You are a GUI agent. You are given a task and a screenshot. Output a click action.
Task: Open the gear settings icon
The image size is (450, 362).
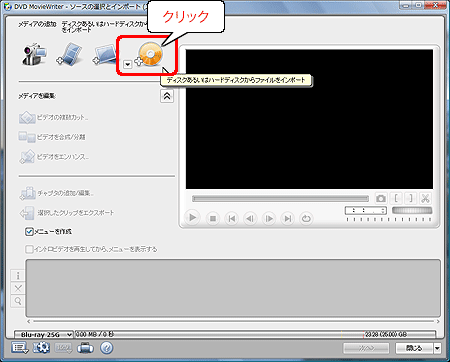tap(41, 348)
